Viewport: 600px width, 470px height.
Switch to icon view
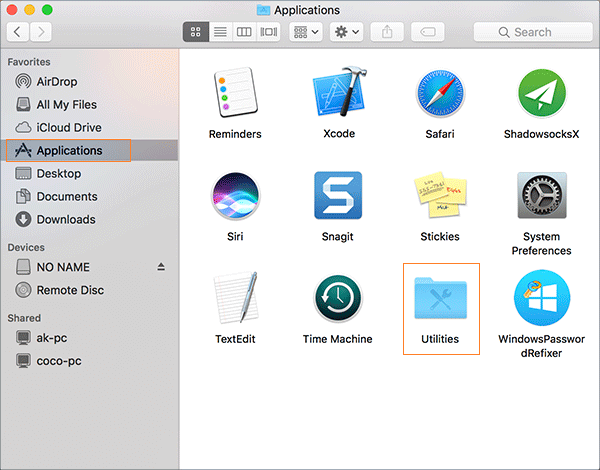click(196, 32)
